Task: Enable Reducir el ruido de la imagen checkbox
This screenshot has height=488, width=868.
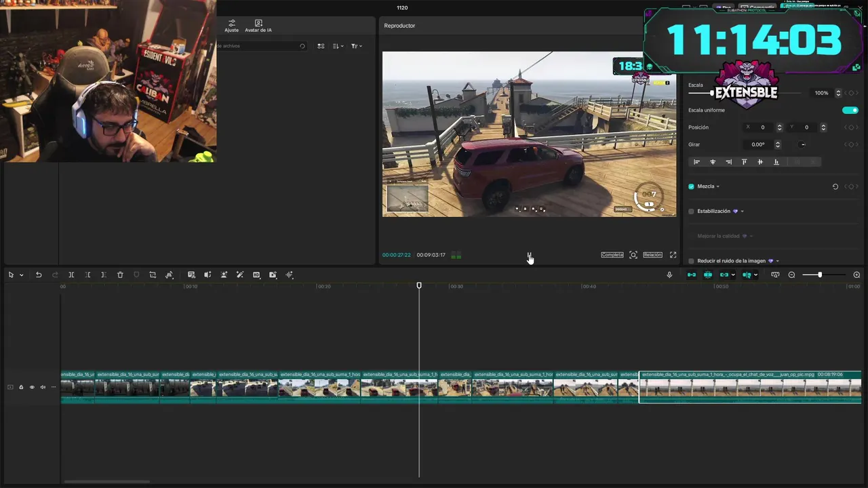Action: coord(691,261)
